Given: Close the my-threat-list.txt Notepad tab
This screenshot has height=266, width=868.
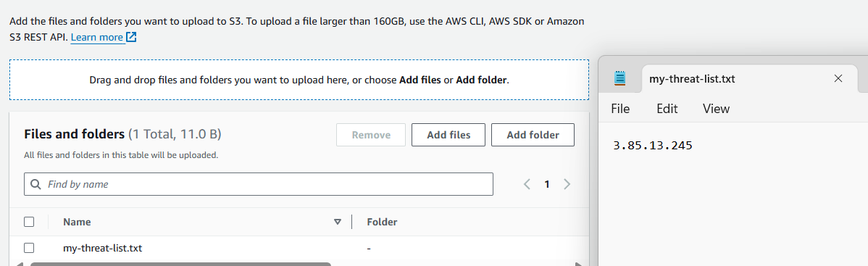Looking at the screenshot, I should pyautogui.click(x=838, y=79).
